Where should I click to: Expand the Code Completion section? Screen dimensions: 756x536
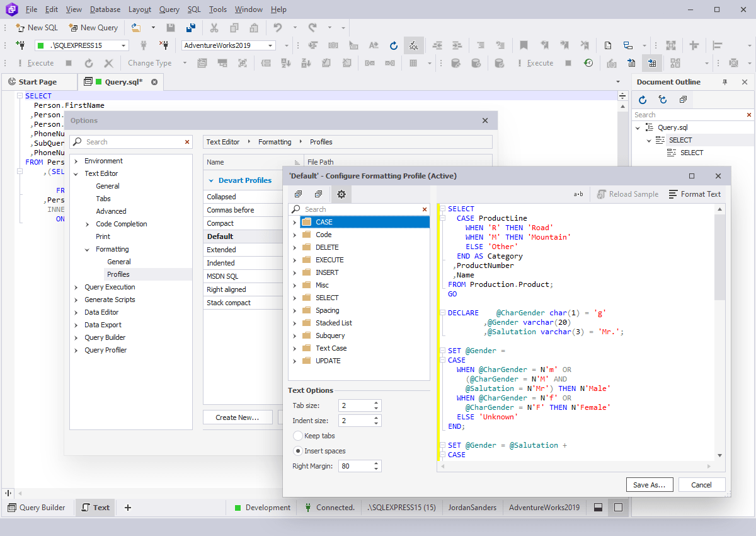[x=88, y=224]
